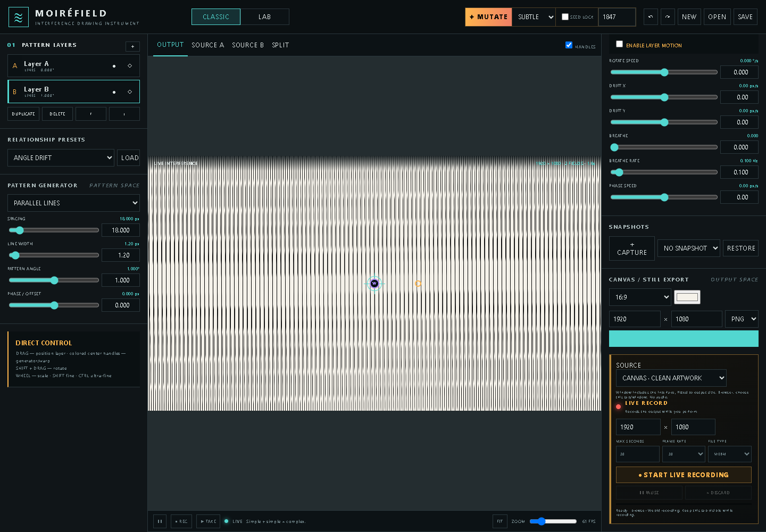Switch to the Split tab

pos(280,45)
